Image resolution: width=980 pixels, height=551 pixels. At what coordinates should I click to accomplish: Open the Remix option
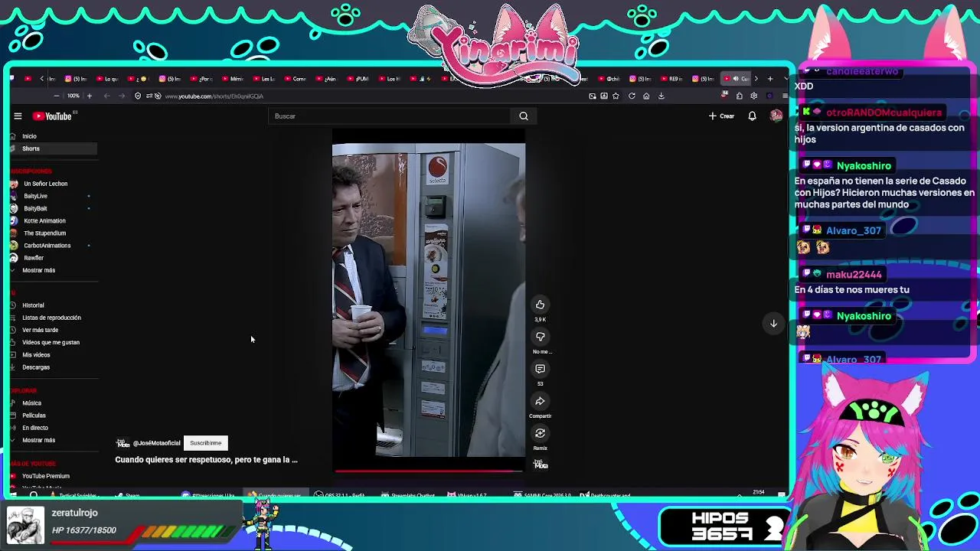pyautogui.click(x=540, y=433)
